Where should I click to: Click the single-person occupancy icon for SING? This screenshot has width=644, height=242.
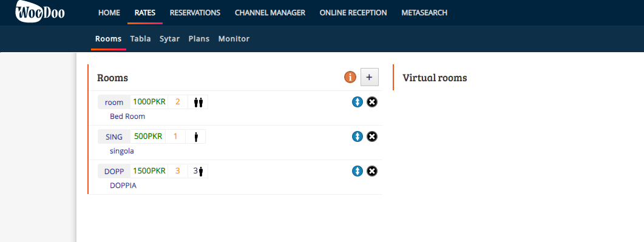pyautogui.click(x=196, y=136)
